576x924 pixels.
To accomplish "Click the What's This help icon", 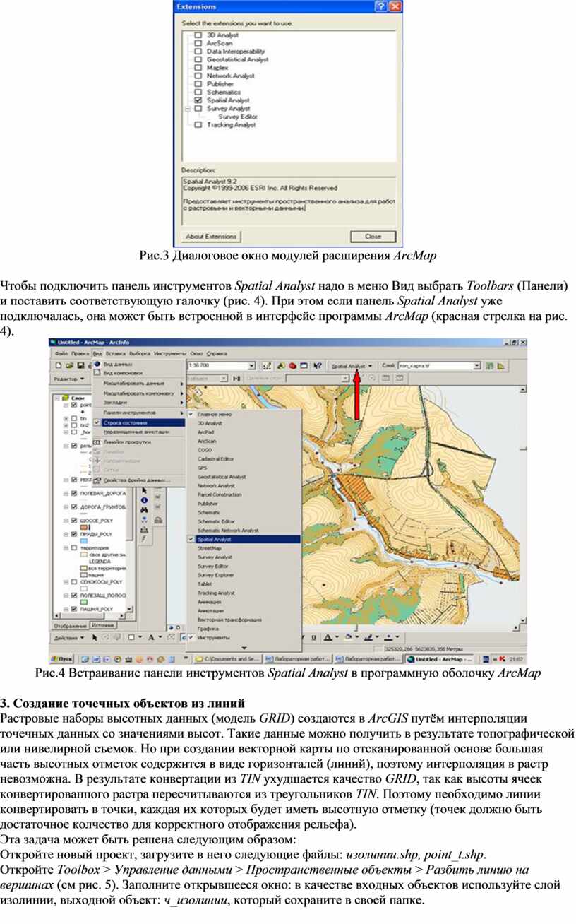I will [317, 366].
